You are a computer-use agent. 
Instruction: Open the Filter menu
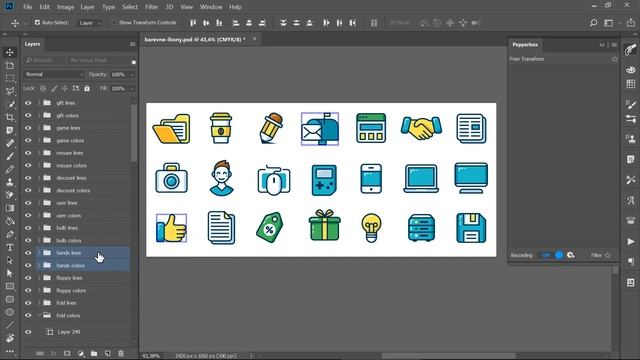click(x=151, y=7)
